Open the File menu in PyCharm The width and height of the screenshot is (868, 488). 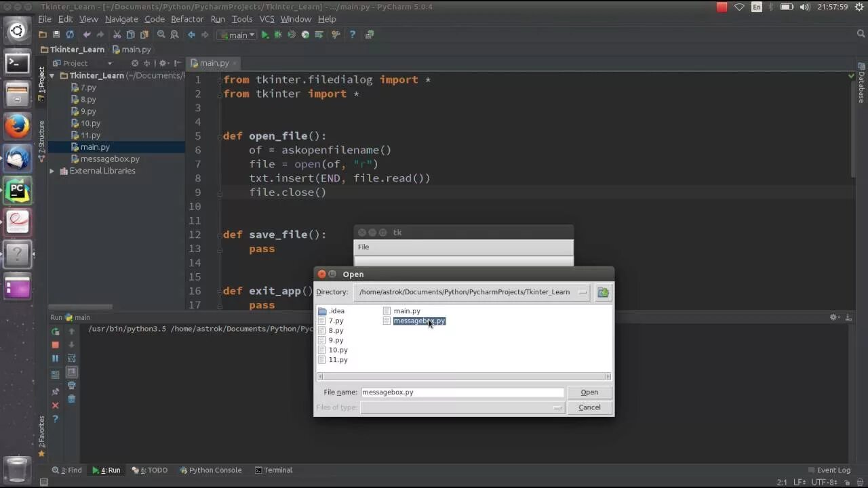(x=45, y=19)
